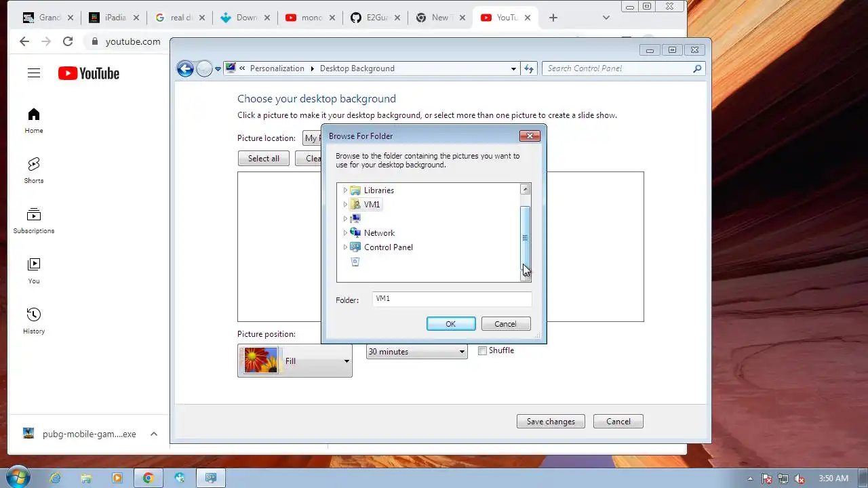Expand the Libraries node
The height and width of the screenshot is (488, 868).
[x=345, y=190]
